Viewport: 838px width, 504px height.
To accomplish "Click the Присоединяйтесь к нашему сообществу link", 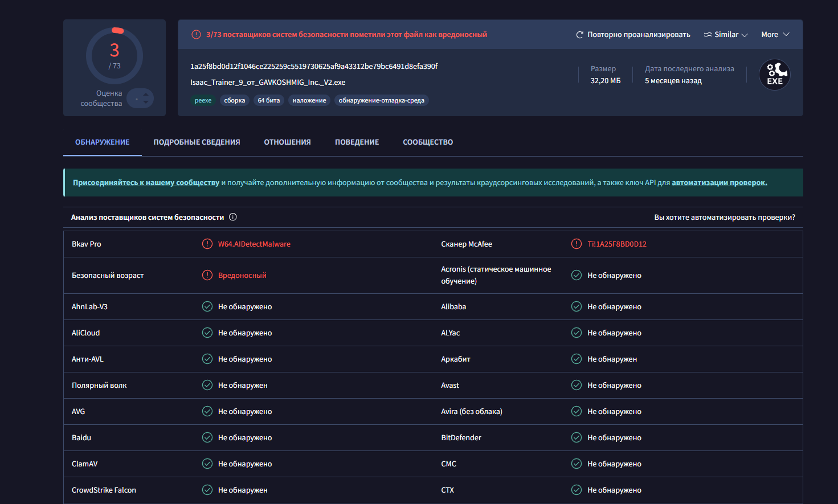I will point(146,183).
